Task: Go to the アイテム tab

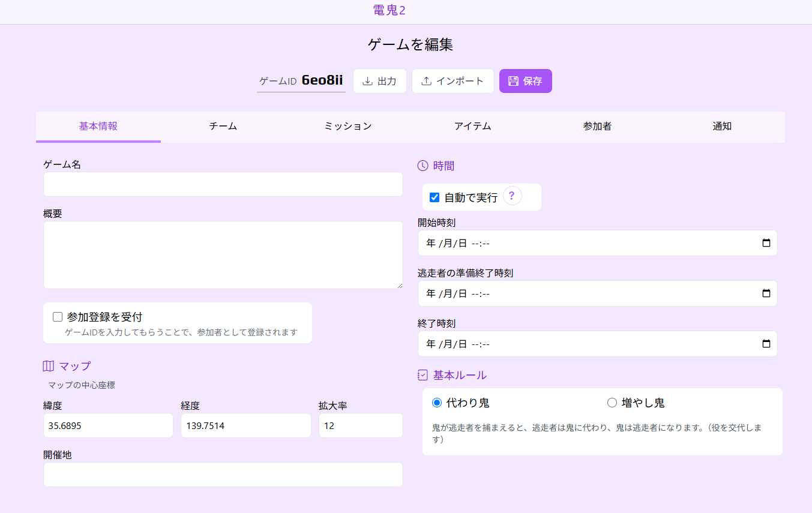Action: coord(473,127)
